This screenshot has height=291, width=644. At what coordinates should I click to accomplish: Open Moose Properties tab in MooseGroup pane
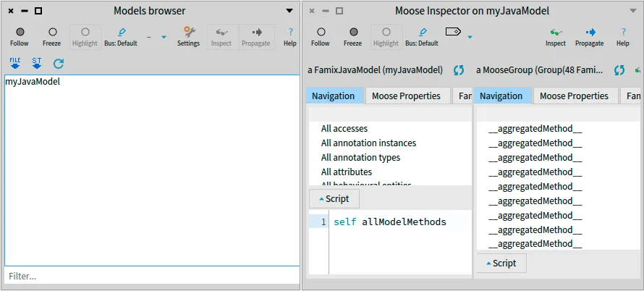click(575, 96)
